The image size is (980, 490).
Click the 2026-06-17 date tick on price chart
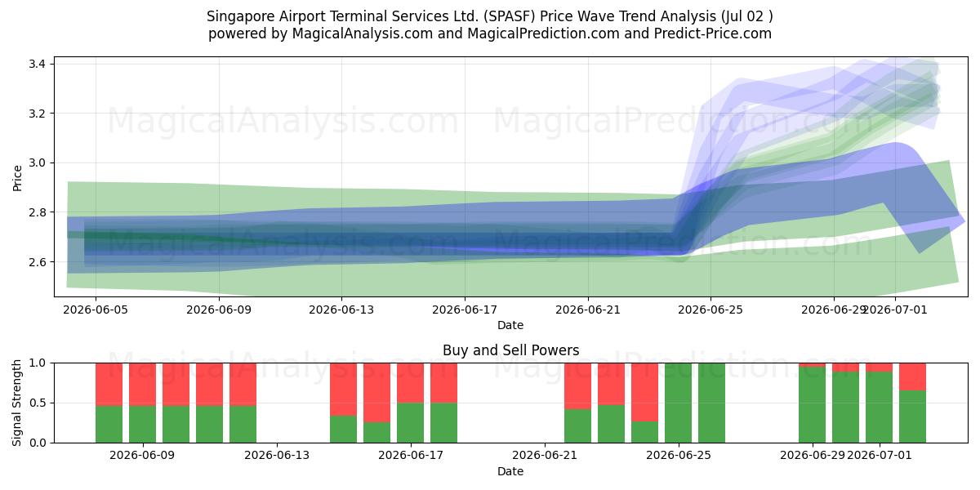click(x=465, y=310)
